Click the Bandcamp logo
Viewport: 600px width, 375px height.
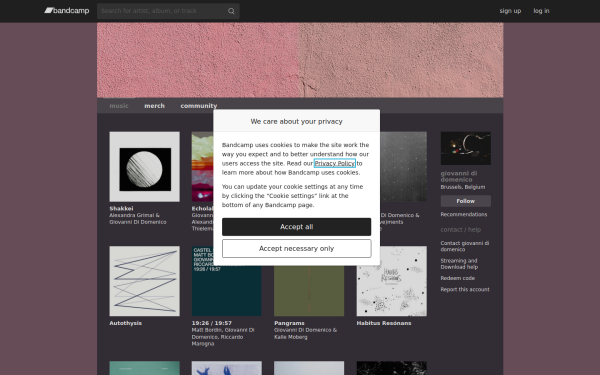point(67,11)
